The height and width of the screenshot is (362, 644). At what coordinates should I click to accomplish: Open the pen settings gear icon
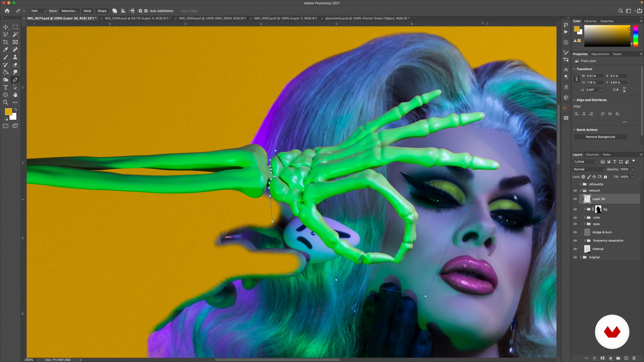pos(140,11)
